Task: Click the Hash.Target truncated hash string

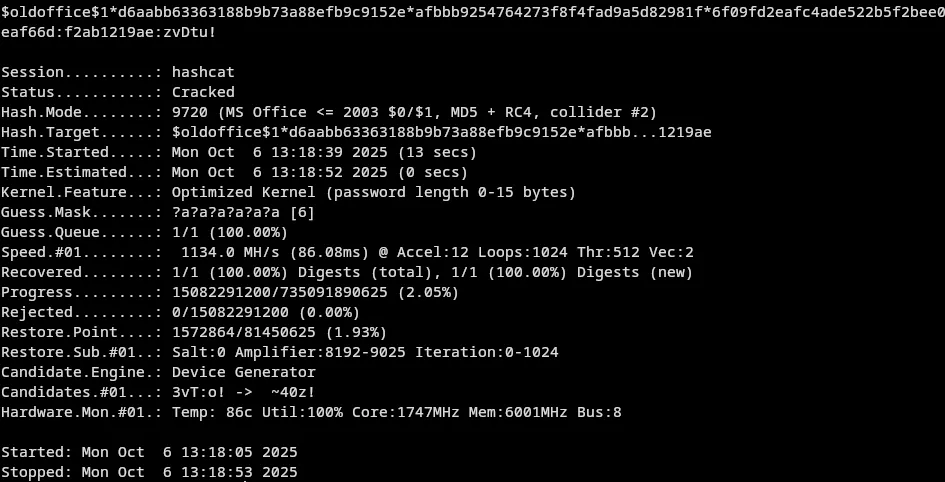Action: pos(441,132)
